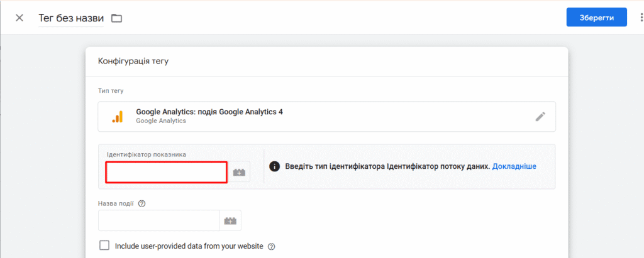Click the folder icon beside the tag name

click(x=117, y=18)
